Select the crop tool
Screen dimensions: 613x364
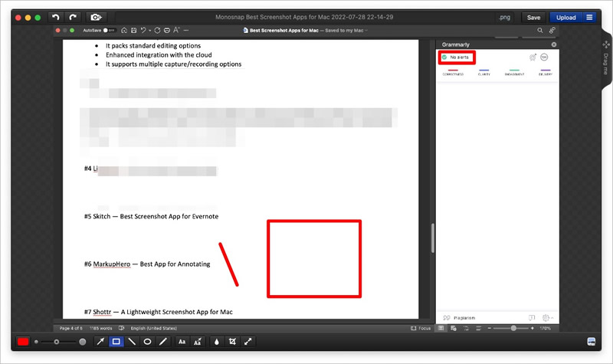point(232,342)
